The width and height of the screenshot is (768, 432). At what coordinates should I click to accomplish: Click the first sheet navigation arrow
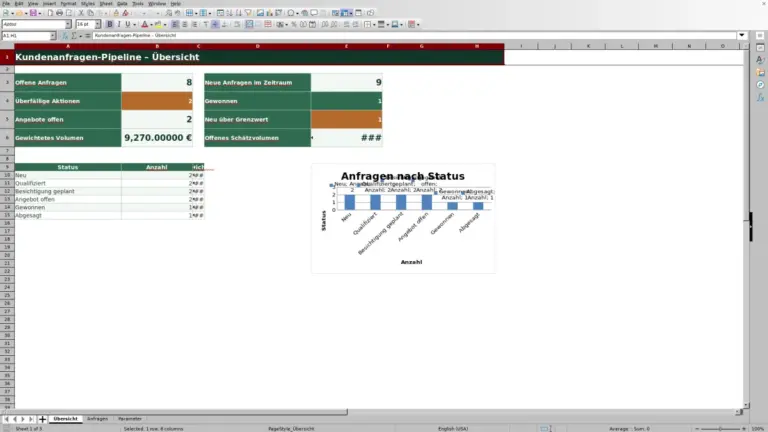(x=6, y=419)
